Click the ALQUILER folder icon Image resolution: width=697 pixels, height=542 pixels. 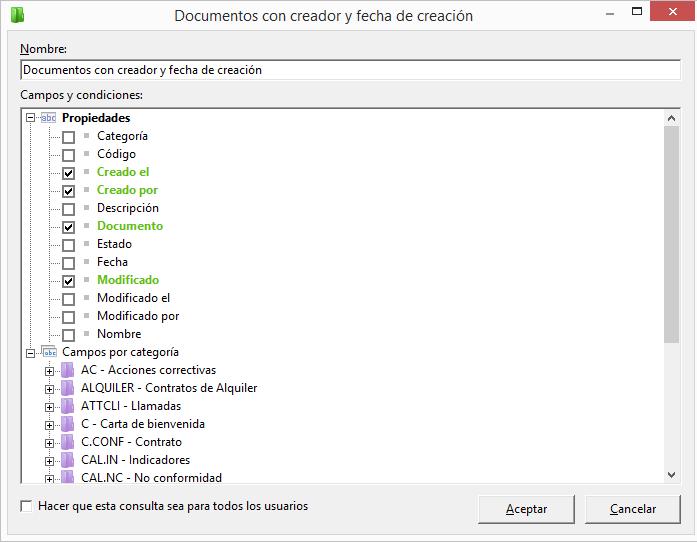coord(68,388)
